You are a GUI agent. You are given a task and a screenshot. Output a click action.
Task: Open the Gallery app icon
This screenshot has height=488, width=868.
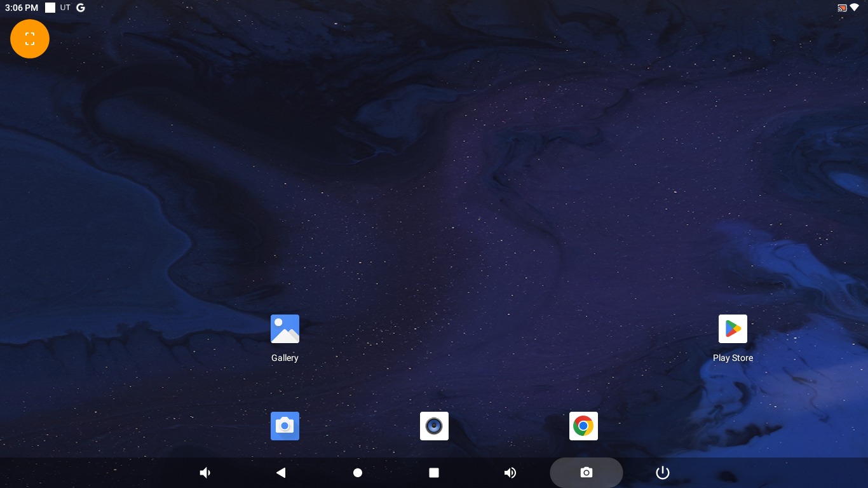click(x=285, y=329)
